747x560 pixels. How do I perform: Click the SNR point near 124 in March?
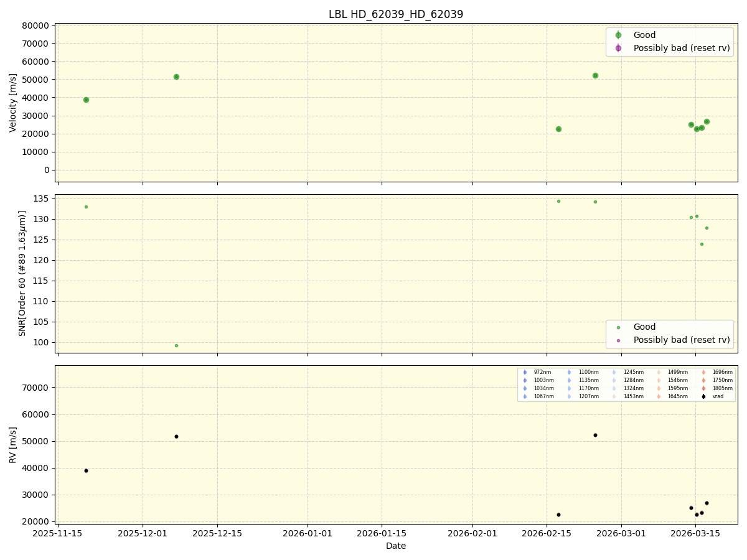point(702,244)
